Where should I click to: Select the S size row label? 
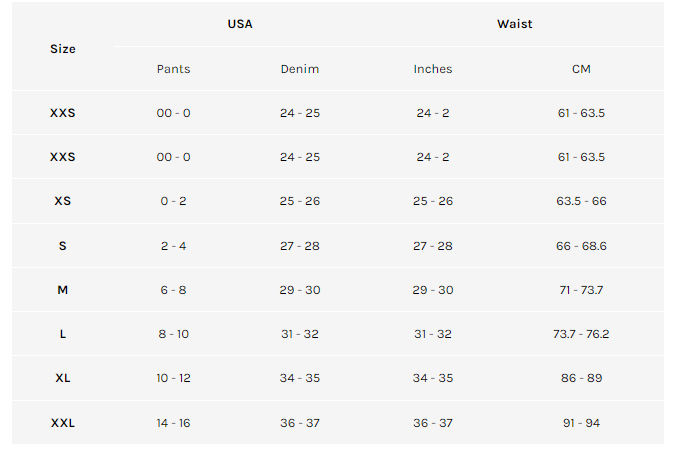click(63, 246)
